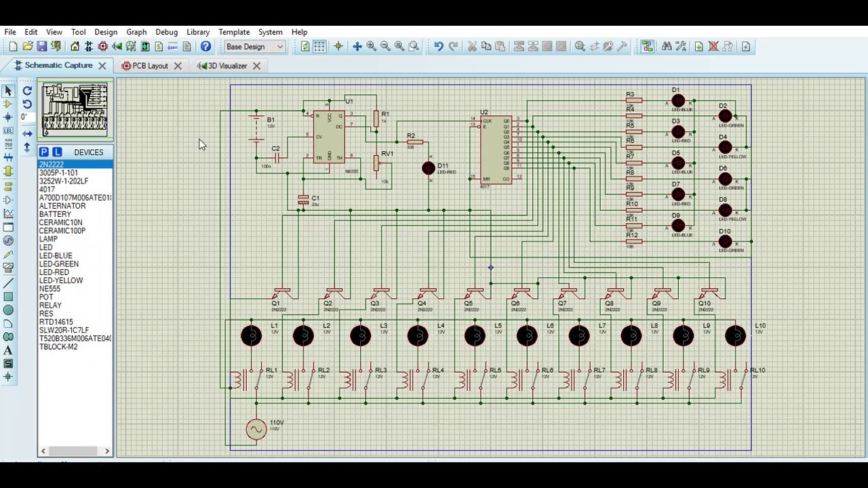Click the Zoom In magnifier icon
Screen dimensions: 868x488
(371, 46)
